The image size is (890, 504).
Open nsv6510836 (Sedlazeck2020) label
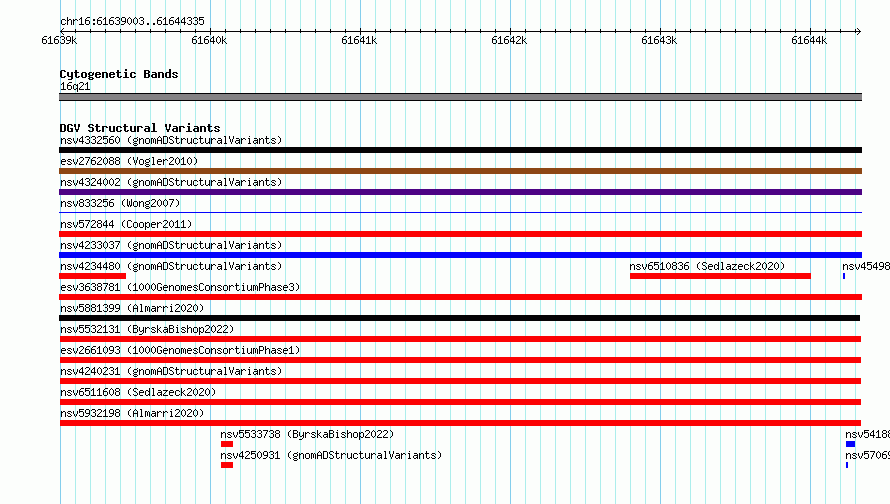point(707,266)
